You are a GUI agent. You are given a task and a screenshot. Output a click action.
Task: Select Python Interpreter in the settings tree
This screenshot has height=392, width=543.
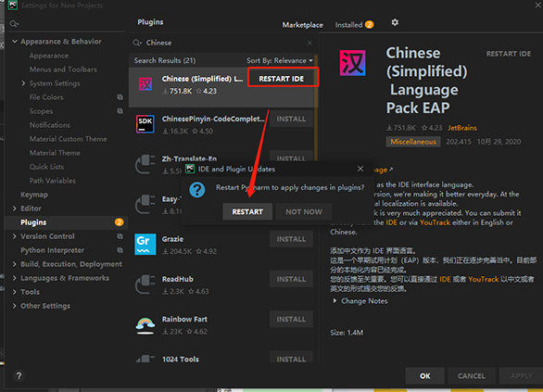52,250
